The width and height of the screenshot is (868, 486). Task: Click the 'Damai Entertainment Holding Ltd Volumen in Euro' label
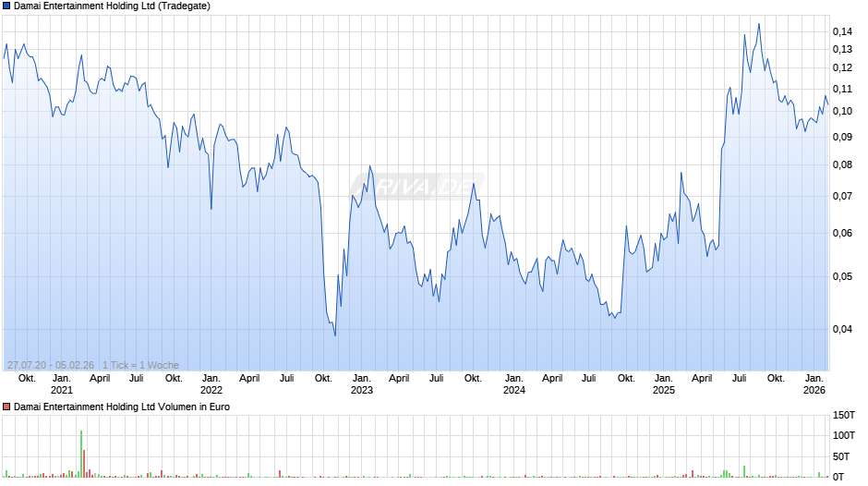coord(122,407)
